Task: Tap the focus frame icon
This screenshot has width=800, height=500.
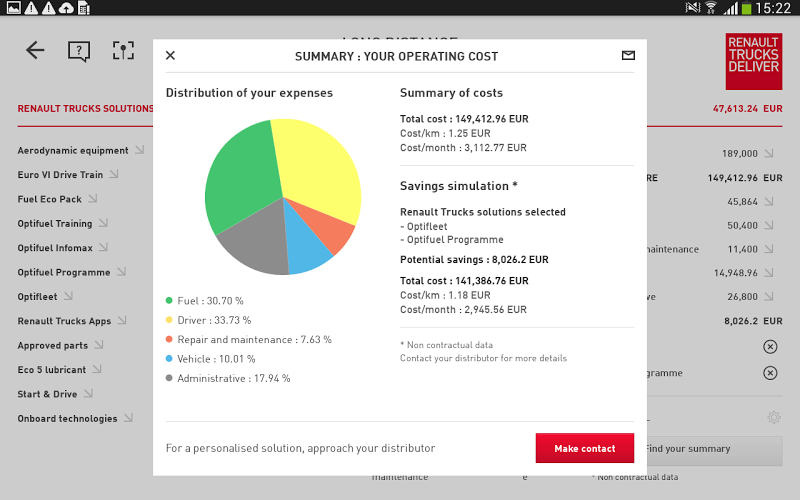Action: pyautogui.click(x=122, y=50)
